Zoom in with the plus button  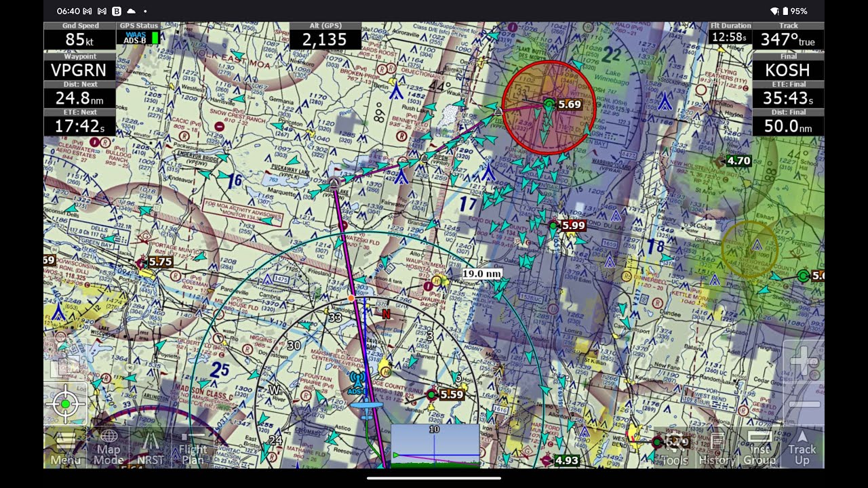click(804, 361)
